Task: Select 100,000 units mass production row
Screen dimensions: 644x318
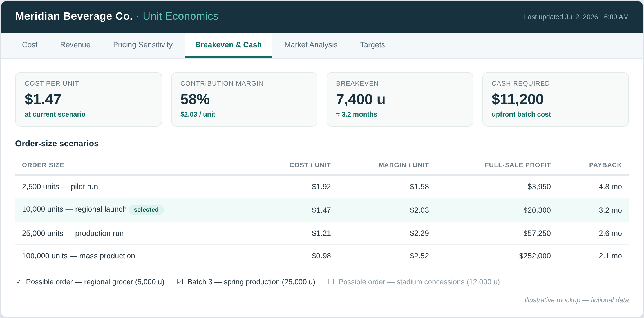Action: (x=322, y=256)
